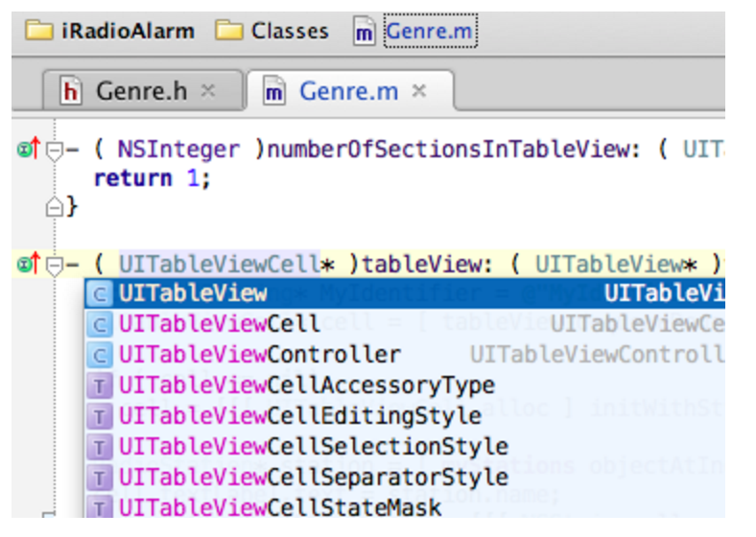Select Genre.m in breadcrumb bar

430,32
